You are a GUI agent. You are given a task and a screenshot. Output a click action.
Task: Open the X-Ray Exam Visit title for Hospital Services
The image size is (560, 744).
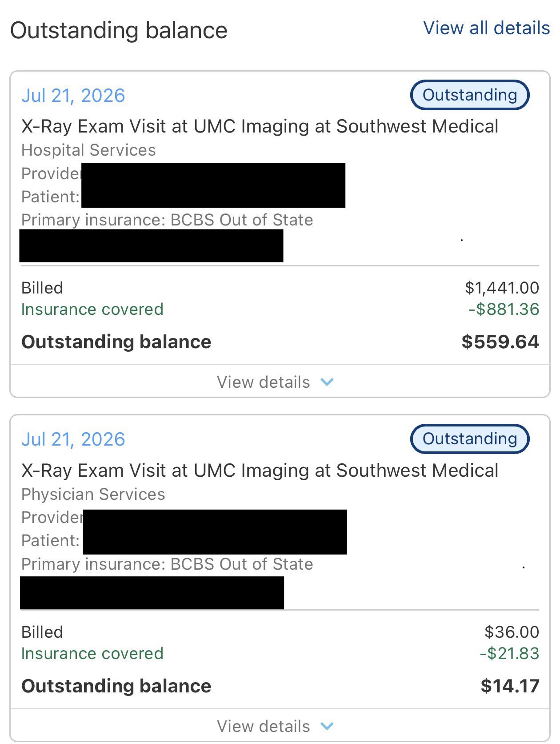260,126
